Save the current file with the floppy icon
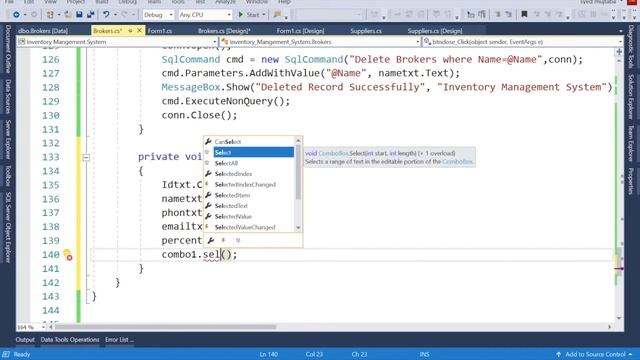 click(79, 15)
